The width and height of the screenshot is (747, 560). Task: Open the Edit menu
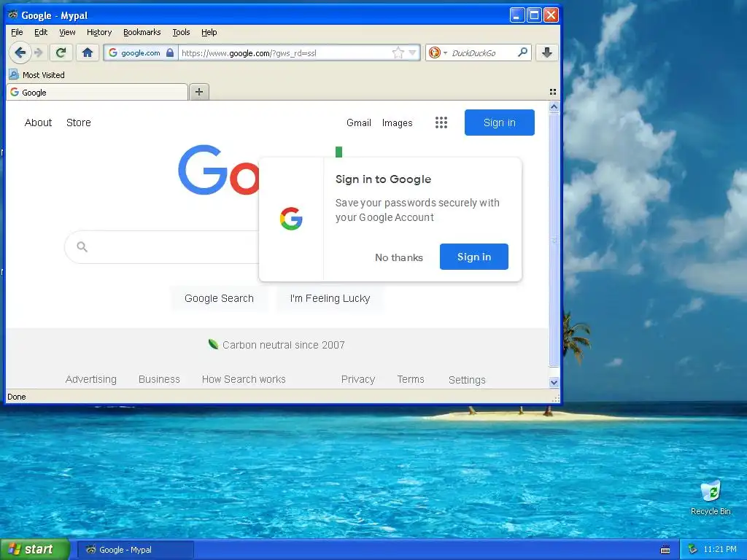click(41, 32)
